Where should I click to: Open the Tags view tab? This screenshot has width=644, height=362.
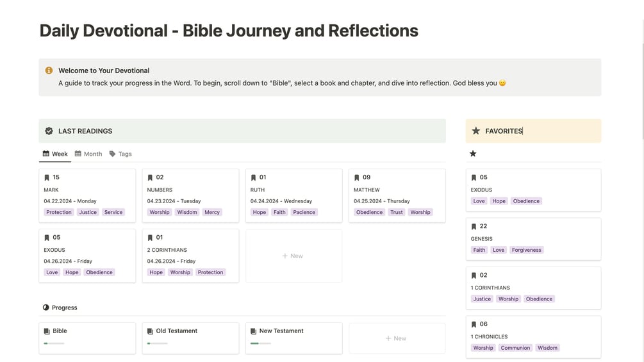120,154
